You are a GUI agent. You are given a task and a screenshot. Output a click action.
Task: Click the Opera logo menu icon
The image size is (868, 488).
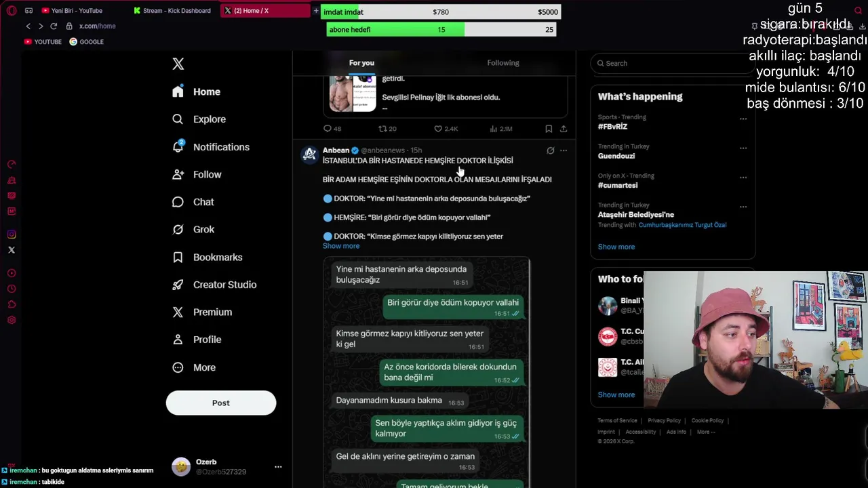(x=12, y=11)
